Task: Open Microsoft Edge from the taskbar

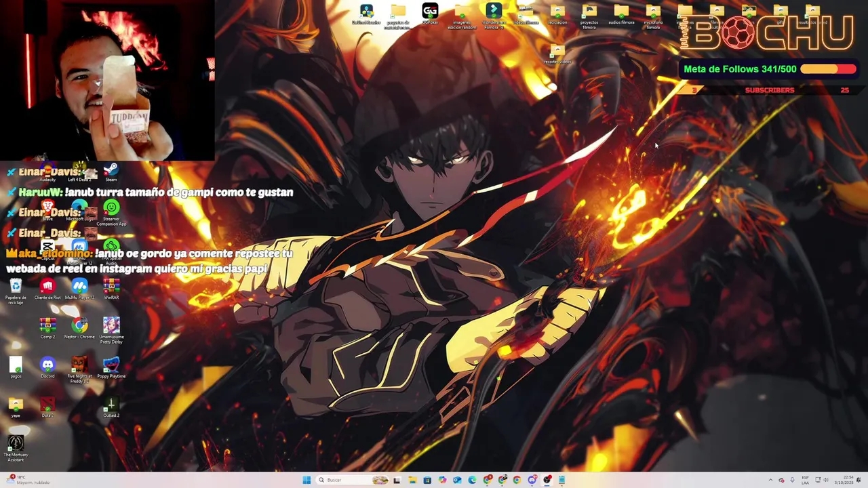Action: click(472, 480)
